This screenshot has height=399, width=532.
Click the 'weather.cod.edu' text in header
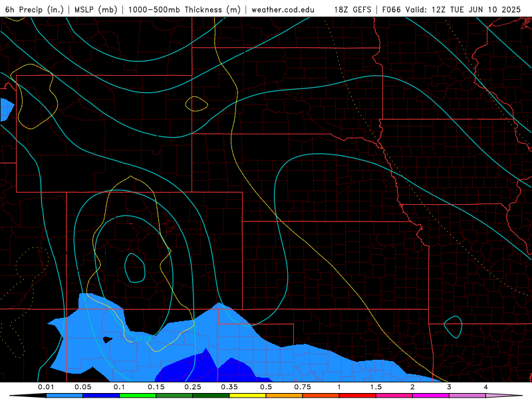click(x=283, y=9)
